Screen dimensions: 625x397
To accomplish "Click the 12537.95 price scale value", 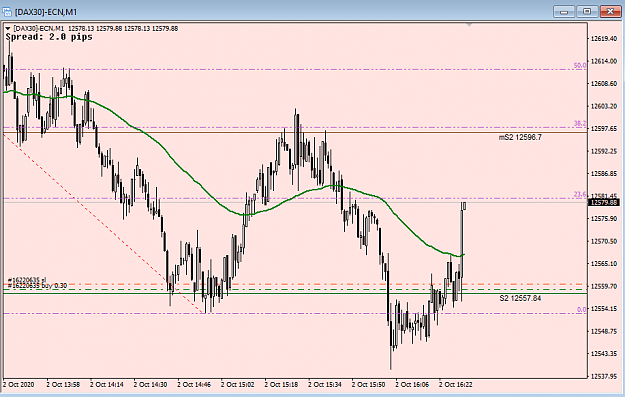I will [603, 376].
